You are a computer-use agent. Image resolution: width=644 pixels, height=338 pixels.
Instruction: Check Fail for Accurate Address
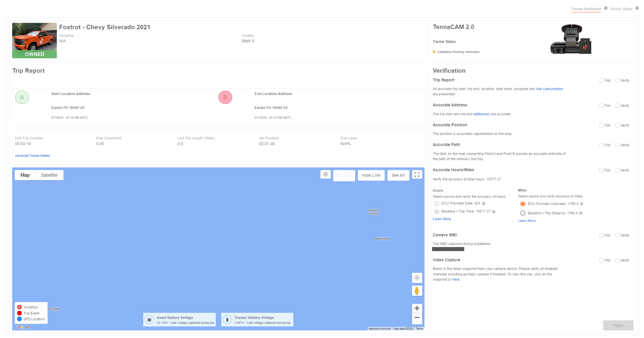[601, 106]
